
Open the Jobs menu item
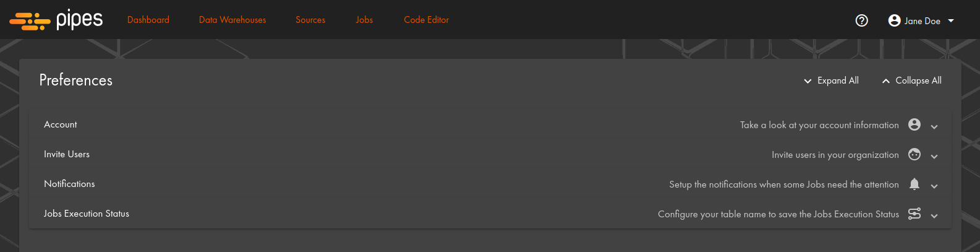[x=364, y=20]
